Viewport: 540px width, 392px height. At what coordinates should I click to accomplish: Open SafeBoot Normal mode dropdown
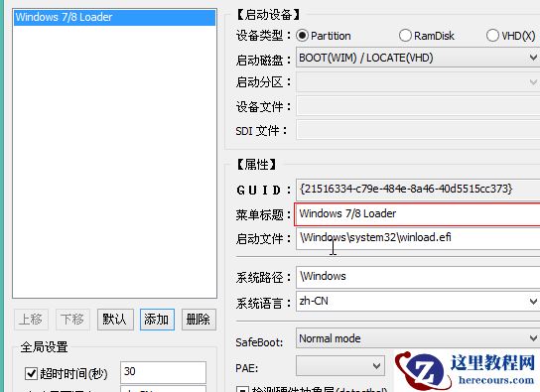coord(418,338)
